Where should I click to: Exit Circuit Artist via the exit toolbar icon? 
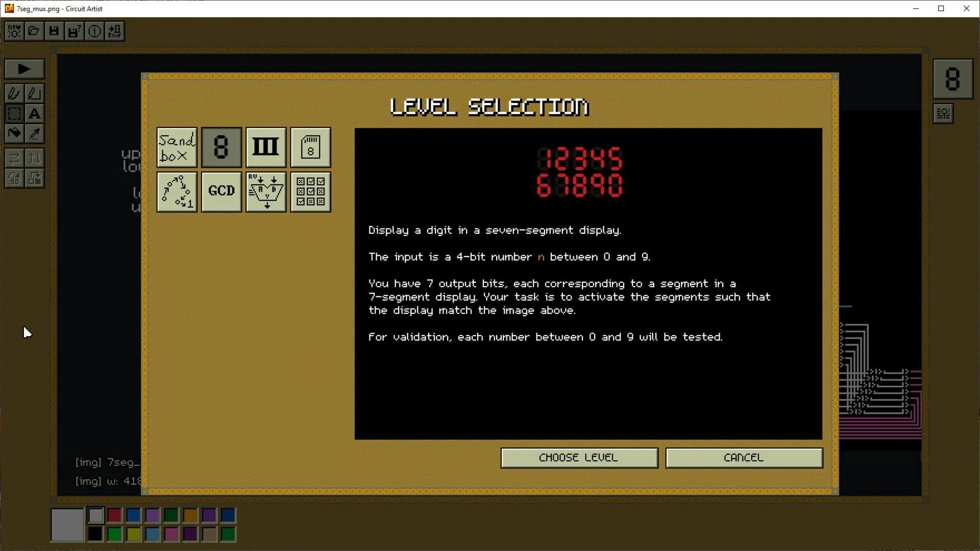(115, 31)
